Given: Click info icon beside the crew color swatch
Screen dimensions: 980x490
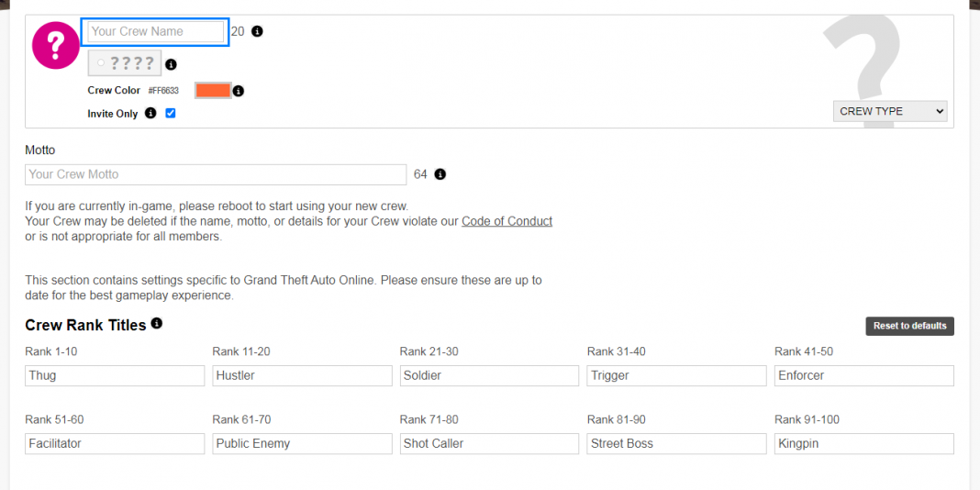Looking at the screenshot, I should click(x=239, y=91).
